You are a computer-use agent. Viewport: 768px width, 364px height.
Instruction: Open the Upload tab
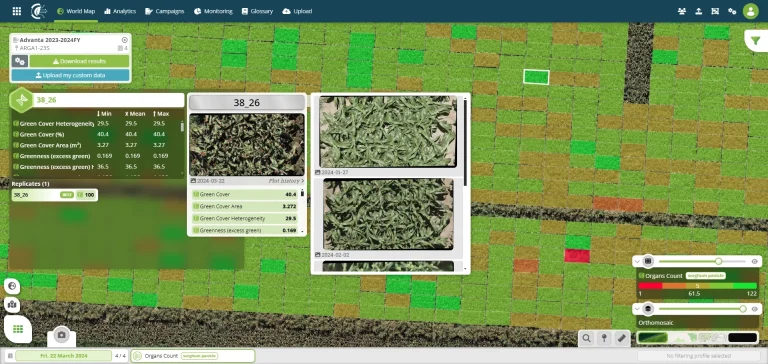point(297,11)
